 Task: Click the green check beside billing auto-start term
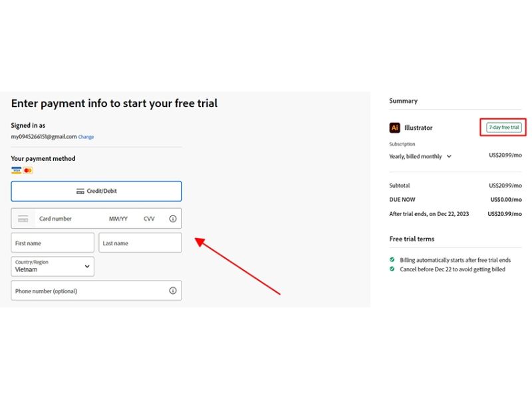tap(392, 260)
